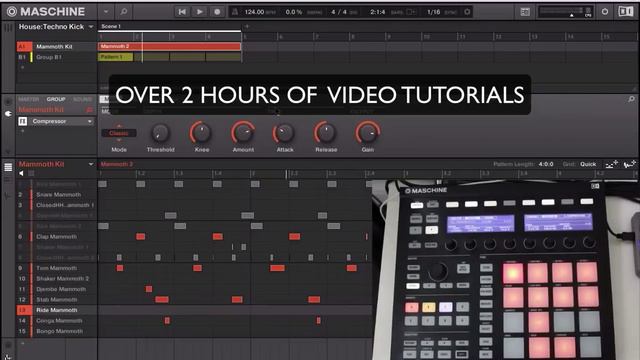Toggle the plug-in view icon at left
640x360 pixels.
point(8,114)
